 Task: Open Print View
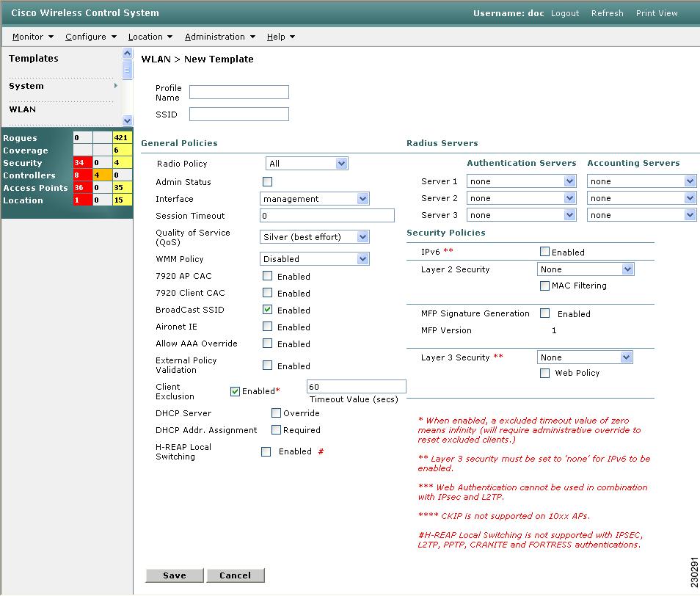(657, 13)
